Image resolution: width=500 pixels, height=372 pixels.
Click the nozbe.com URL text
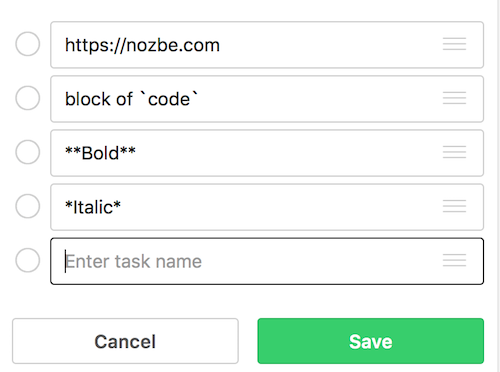[142, 45]
